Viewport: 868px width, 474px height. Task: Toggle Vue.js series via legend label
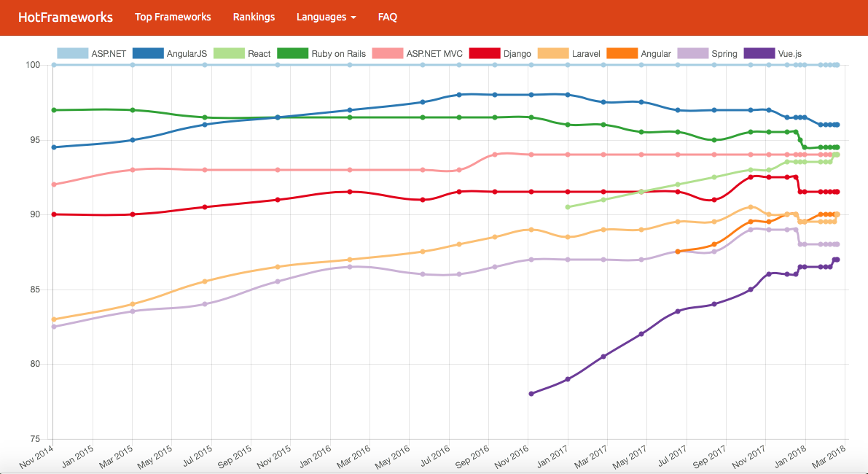point(790,54)
